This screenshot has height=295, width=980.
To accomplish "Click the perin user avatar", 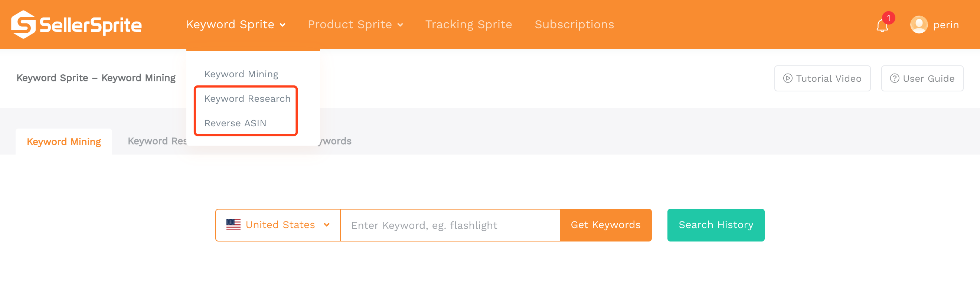I will [x=919, y=25].
